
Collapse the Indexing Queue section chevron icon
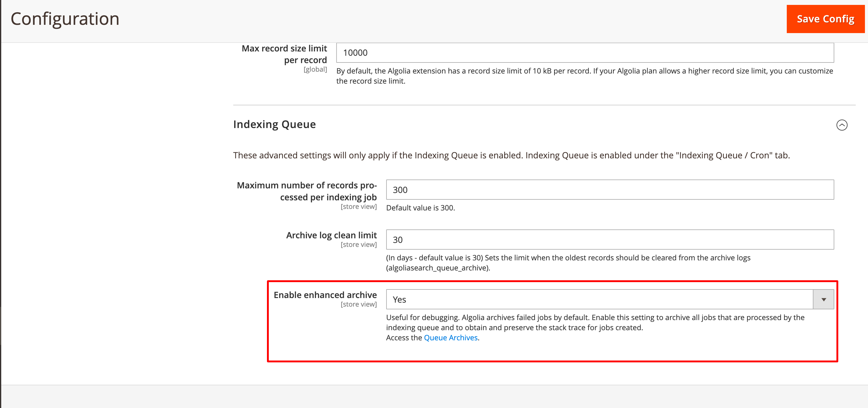tap(841, 125)
